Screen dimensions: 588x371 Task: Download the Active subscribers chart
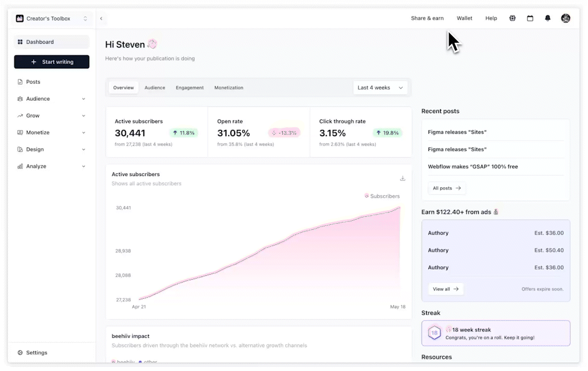click(403, 178)
